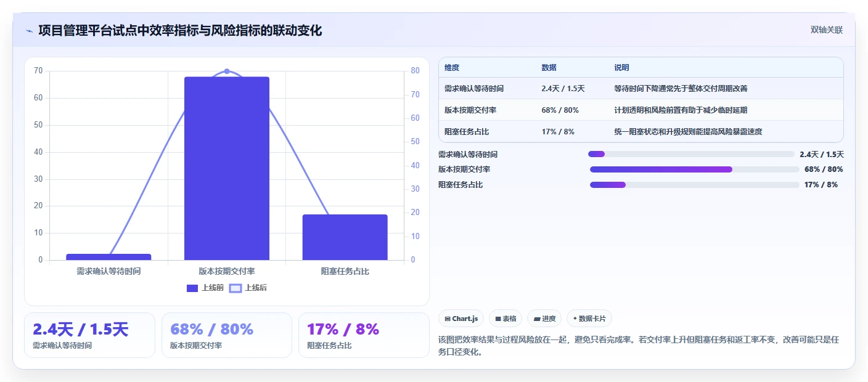Viewport: 868px width, 382px height.
Task: Click the 版本按期交付率 progress bar
Action: 694,169
